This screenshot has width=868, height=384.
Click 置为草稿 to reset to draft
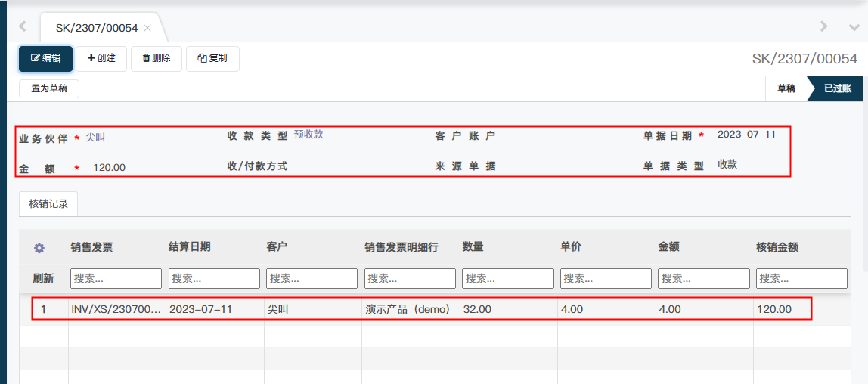click(x=49, y=88)
